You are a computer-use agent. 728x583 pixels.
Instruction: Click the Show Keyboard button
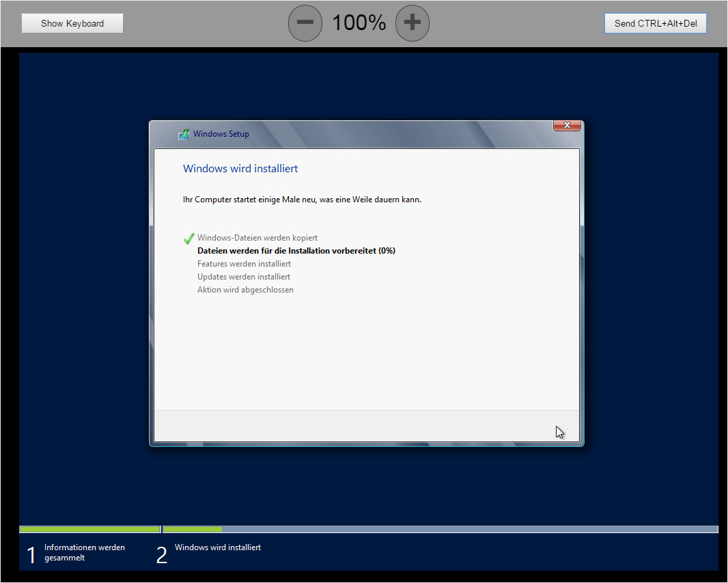[72, 23]
